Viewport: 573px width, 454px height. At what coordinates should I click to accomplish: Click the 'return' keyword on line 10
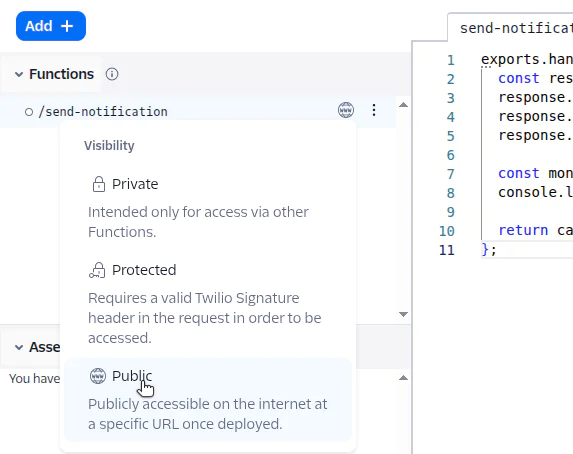523,231
